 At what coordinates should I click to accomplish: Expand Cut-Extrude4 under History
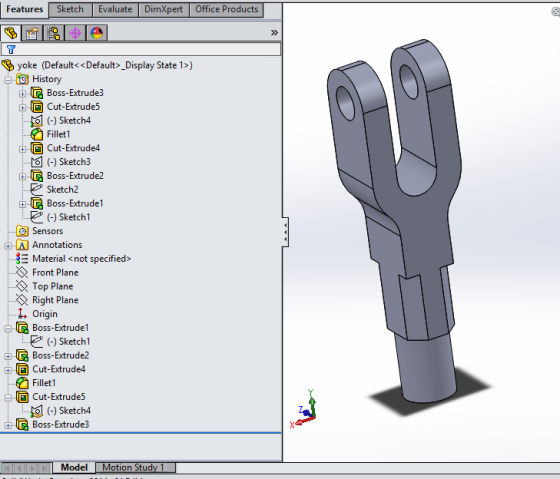click(x=22, y=149)
